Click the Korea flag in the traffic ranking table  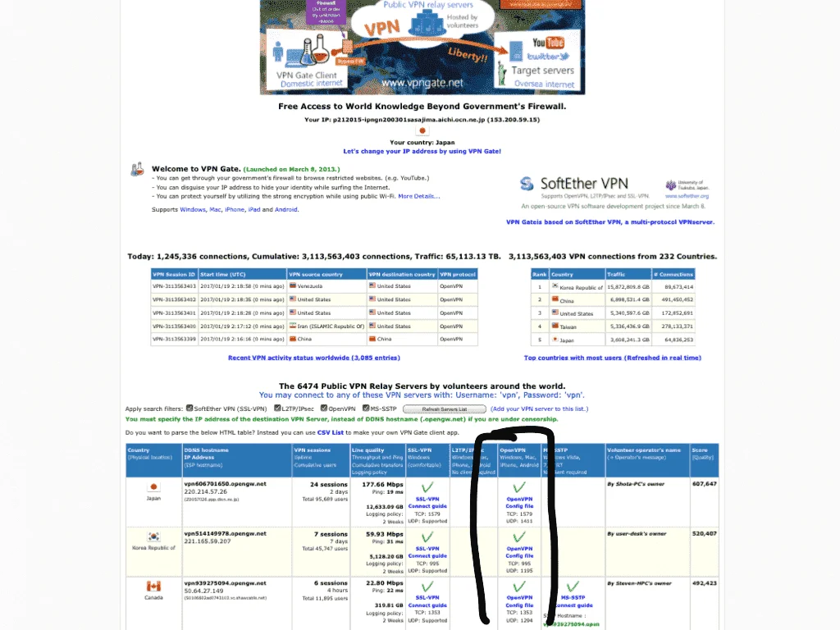point(555,286)
